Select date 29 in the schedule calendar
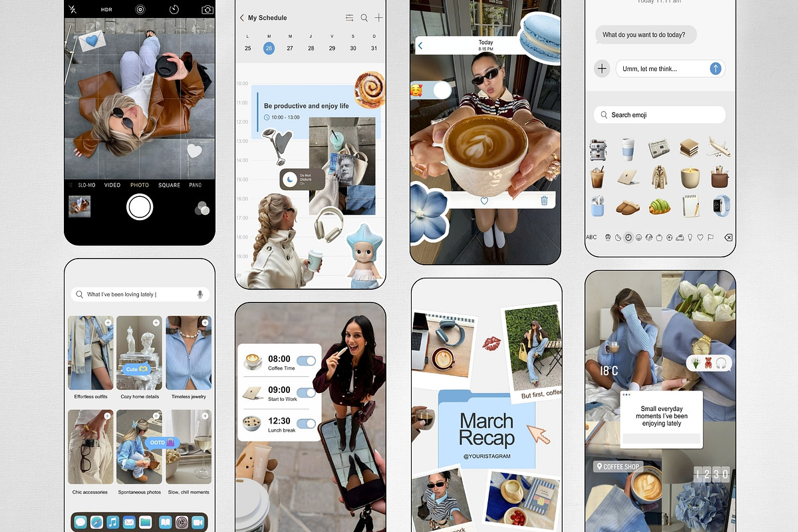The image size is (798, 532). pos(332,48)
